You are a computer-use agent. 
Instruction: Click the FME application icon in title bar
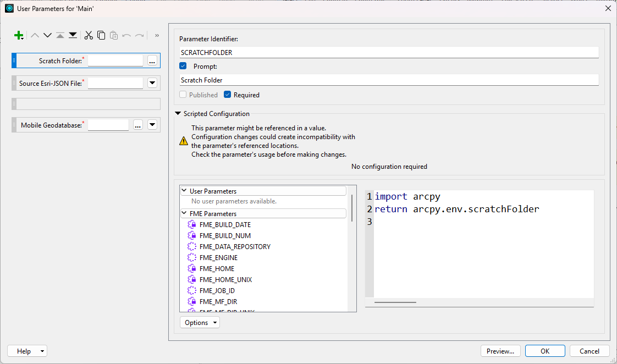tap(9, 8)
